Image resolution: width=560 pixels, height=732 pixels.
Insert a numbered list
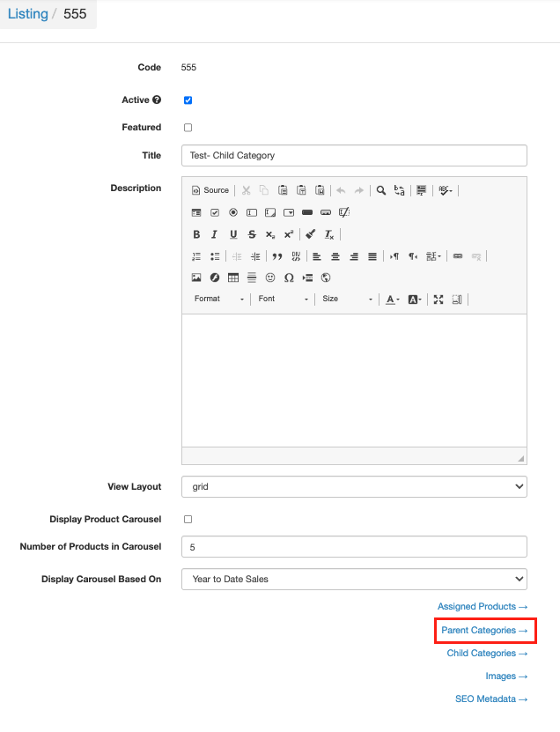tap(196, 256)
